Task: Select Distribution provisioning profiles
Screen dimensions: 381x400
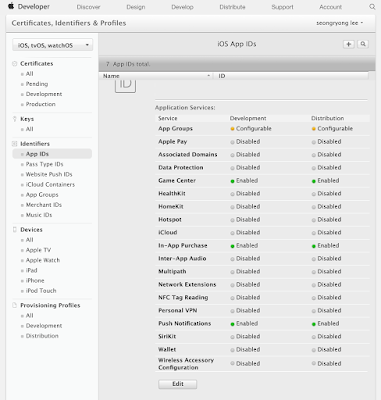Action: pyautogui.click(x=42, y=336)
